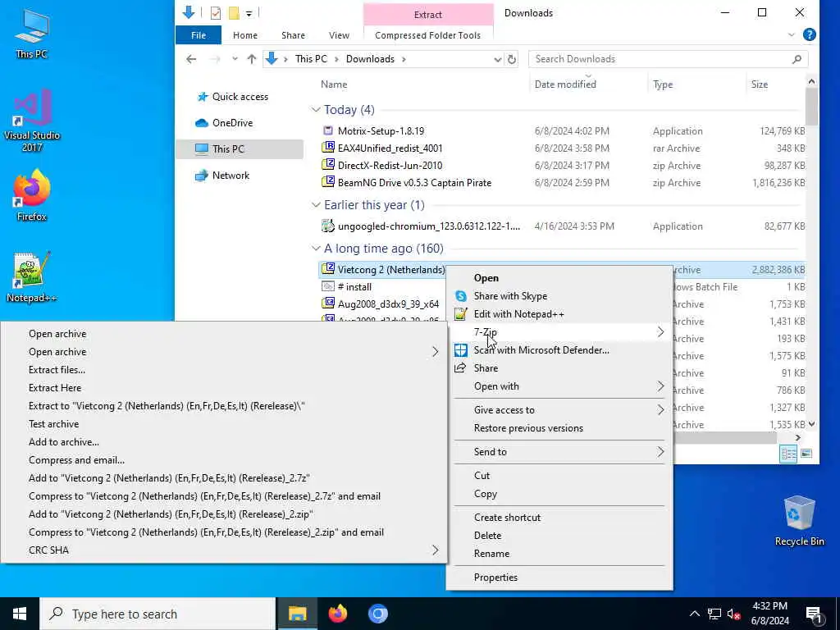The width and height of the screenshot is (840, 630).
Task: Select the # install batch file
Action: point(354,286)
